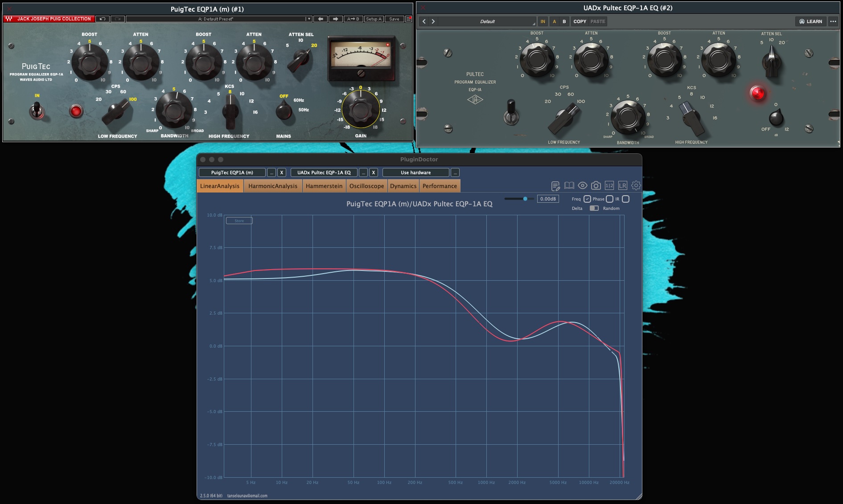The width and height of the screenshot is (843, 504).
Task: Open the UADx Default preset dropdown
Action: 487,21
